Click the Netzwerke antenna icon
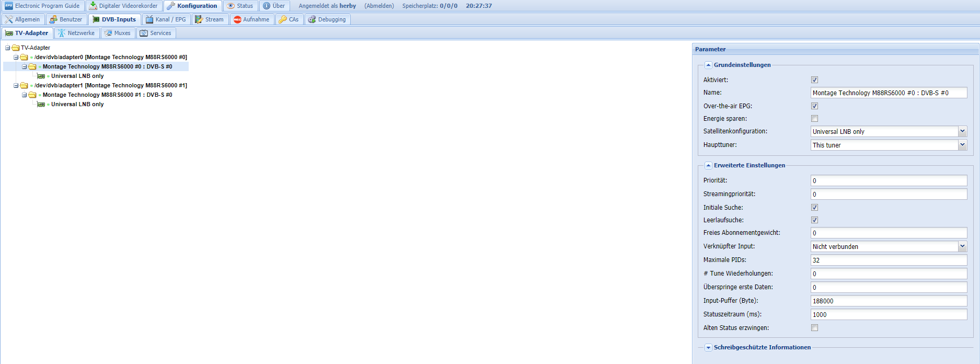This screenshot has width=980, height=364. click(x=62, y=33)
